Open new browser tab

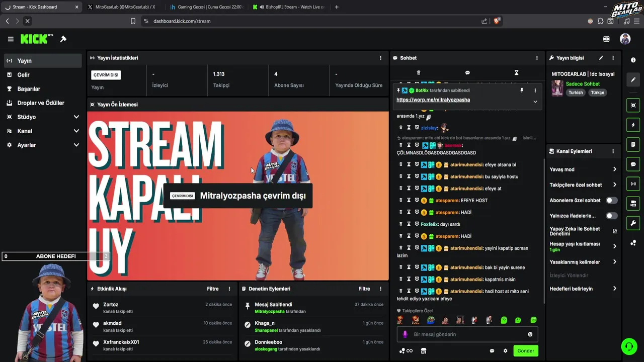point(337,7)
